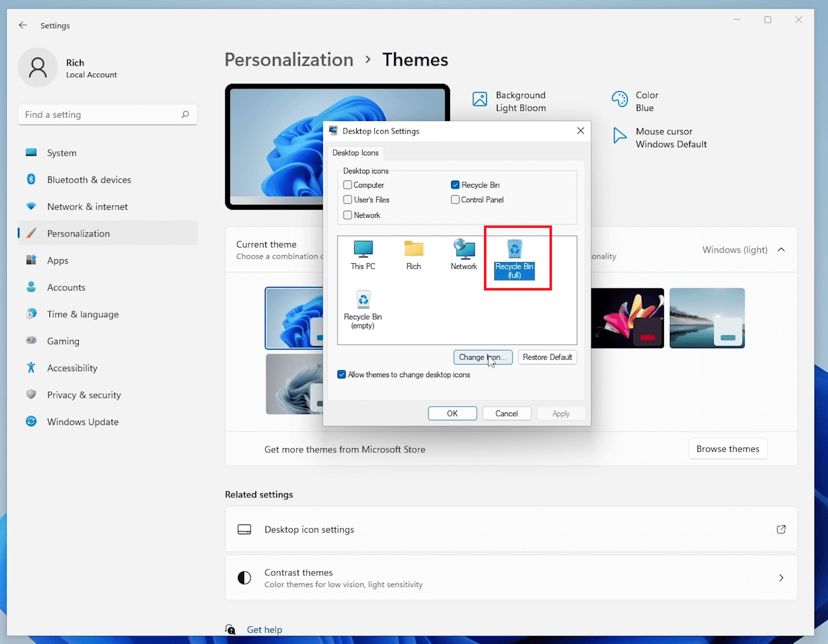Collapse the Current theme section chevron
The width and height of the screenshot is (828, 644).
tap(781, 250)
